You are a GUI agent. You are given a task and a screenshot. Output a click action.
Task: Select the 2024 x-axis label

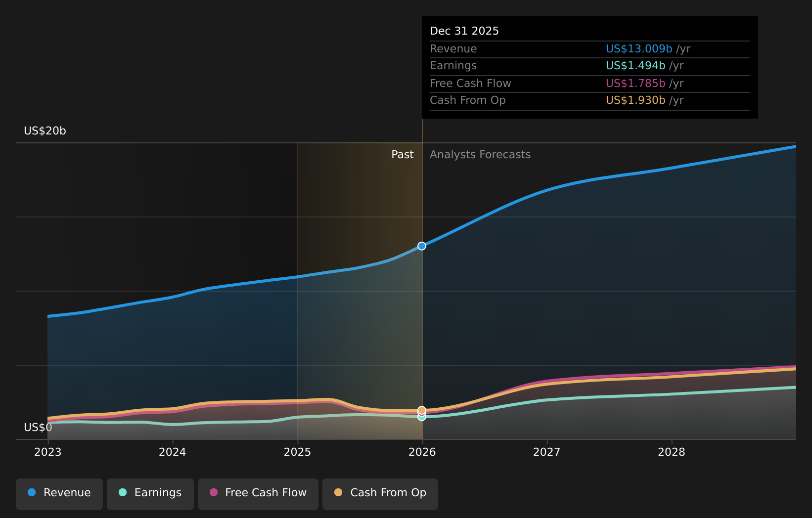(173, 452)
